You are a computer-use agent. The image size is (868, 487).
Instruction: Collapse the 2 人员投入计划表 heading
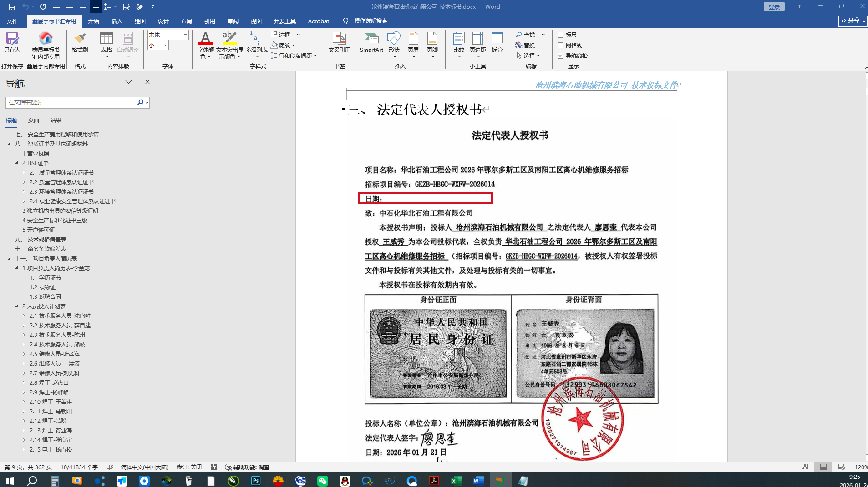16,306
